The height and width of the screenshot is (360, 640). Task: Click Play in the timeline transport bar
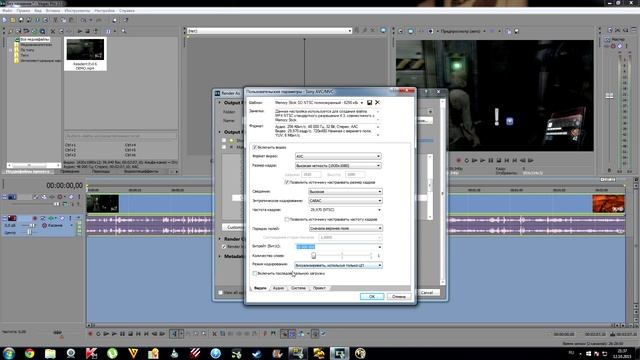click(x=114, y=334)
